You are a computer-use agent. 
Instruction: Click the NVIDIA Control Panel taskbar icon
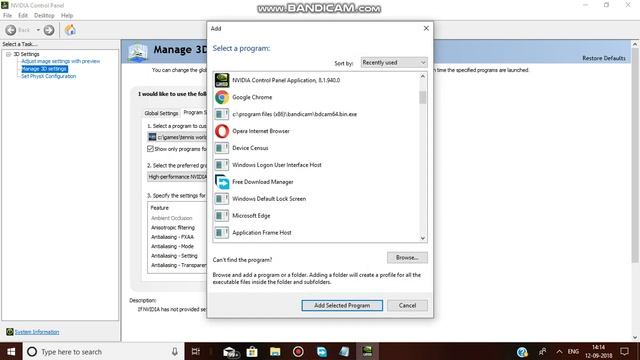pyautogui.click(x=367, y=351)
